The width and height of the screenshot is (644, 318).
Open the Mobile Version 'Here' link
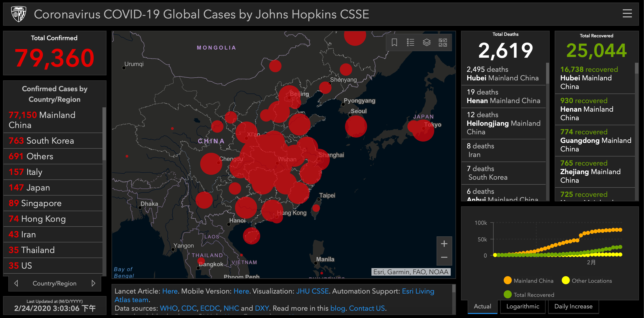(241, 291)
